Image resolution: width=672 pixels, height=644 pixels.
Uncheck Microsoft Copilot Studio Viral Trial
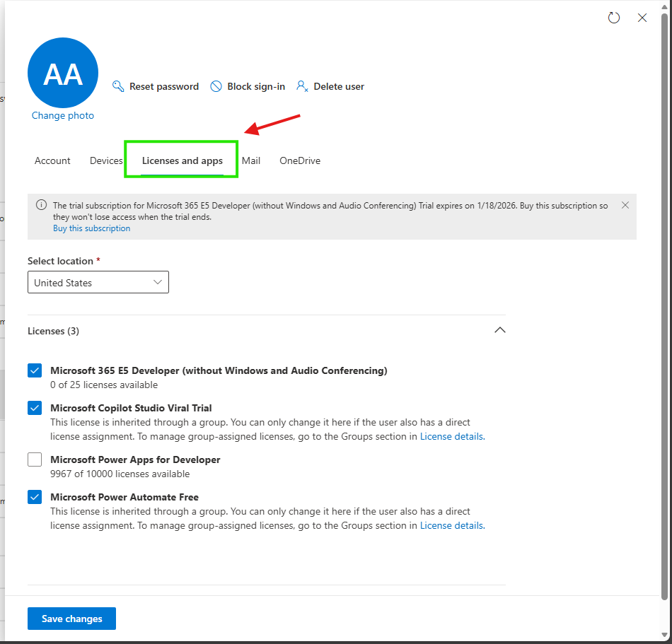pyautogui.click(x=35, y=408)
